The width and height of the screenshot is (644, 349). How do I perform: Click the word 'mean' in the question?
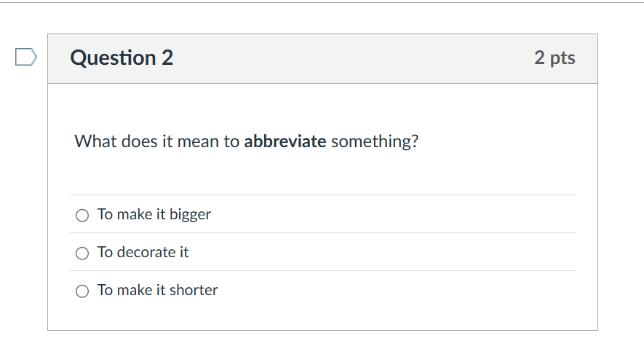click(198, 141)
